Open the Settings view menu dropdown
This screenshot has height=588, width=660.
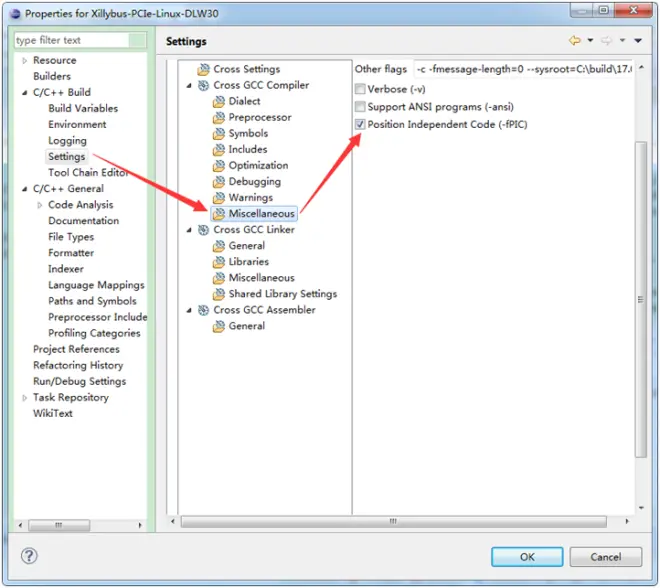point(638,40)
